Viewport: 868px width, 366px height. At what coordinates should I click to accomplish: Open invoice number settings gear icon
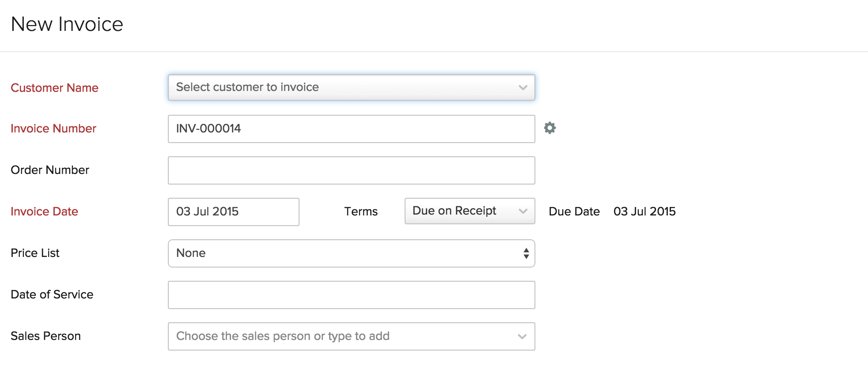pyautogui.click(x=550, y=128)
